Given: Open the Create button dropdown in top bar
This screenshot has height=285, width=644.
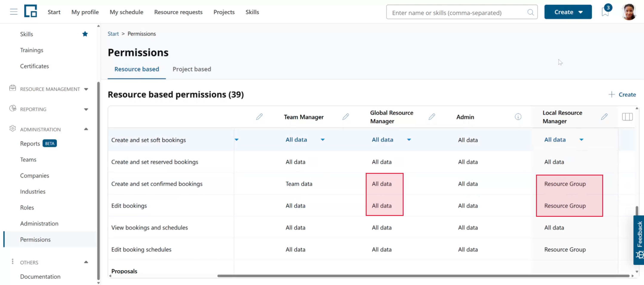Looking at the screenshot, I should point(568,12).
